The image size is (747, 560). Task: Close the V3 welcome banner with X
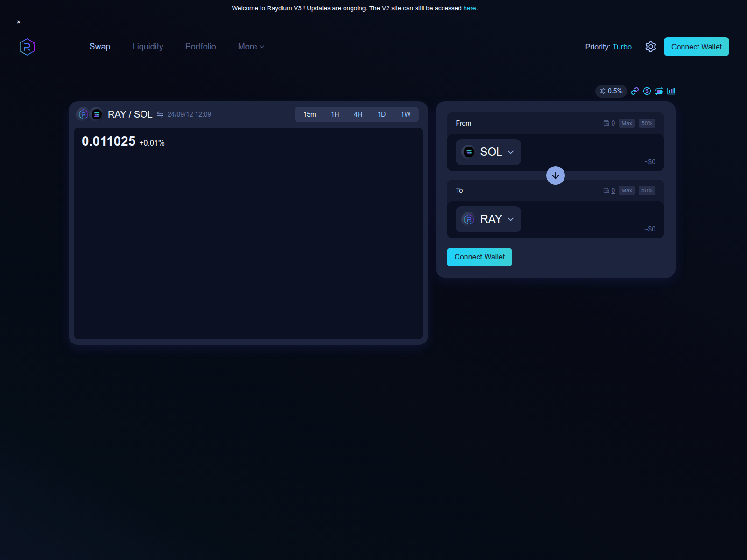[19, 22]
